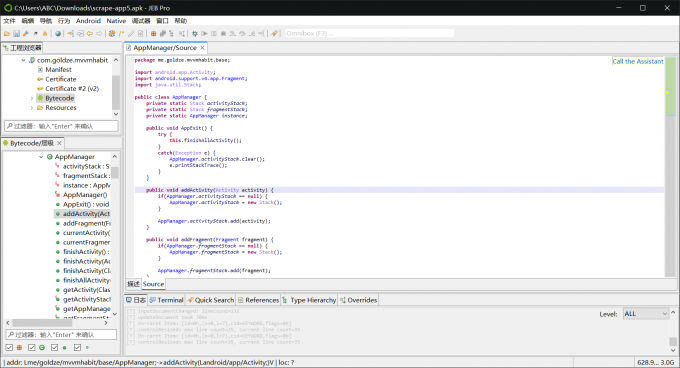Click the orange wrench toolbar icon

click(x=26, y=33)
